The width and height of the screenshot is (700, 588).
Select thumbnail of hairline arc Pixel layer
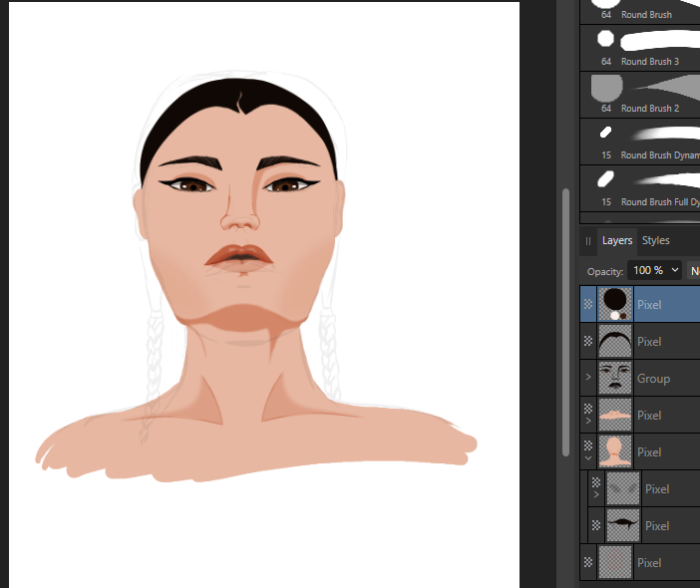click(615, 341)
